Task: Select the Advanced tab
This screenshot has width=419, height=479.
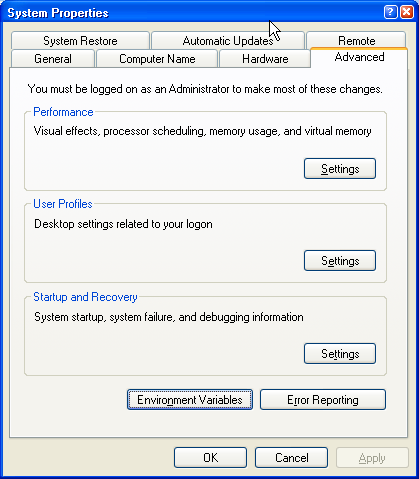Action: [359, 57]
